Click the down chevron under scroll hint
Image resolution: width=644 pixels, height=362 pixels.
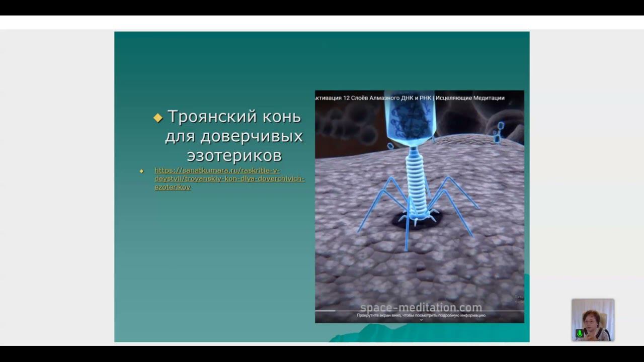pyautogui.click(x=421, y=320)
